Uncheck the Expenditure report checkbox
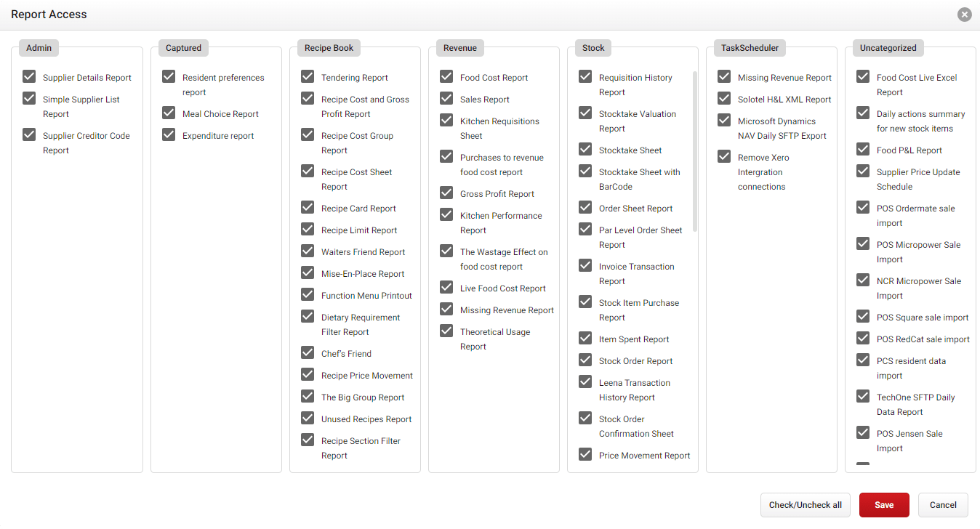980x529 pixels. click(x=169, y=135)
